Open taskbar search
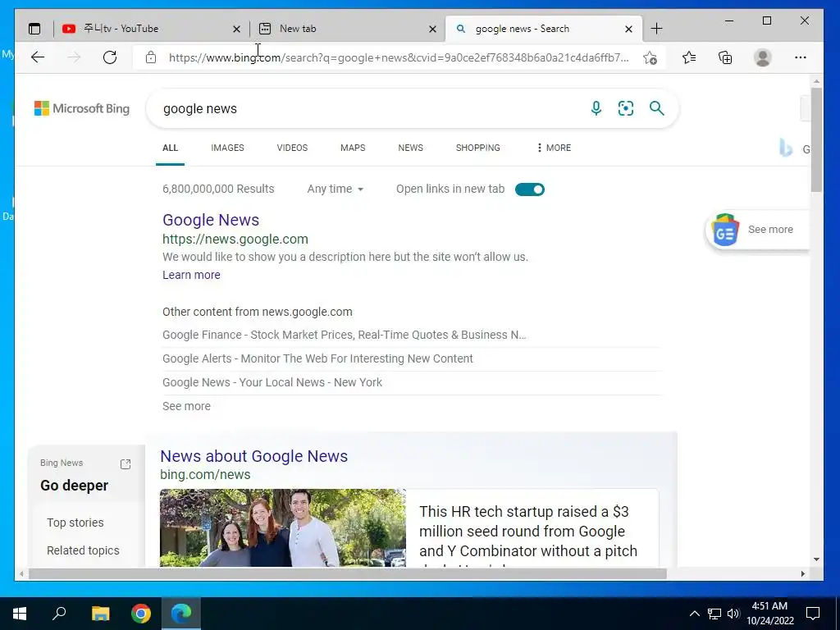The height and width of the screenshot is (630, 840). (59, 614)
